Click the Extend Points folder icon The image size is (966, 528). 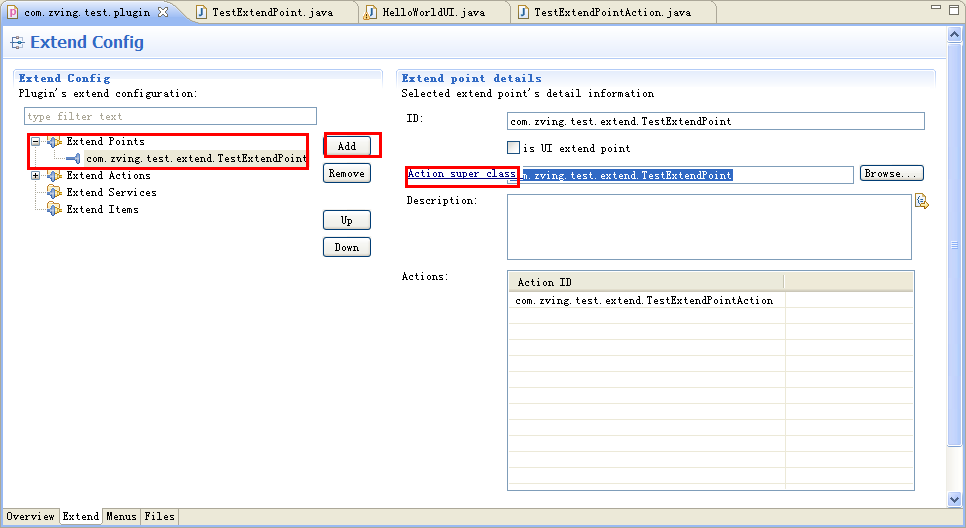click(54, 142)
